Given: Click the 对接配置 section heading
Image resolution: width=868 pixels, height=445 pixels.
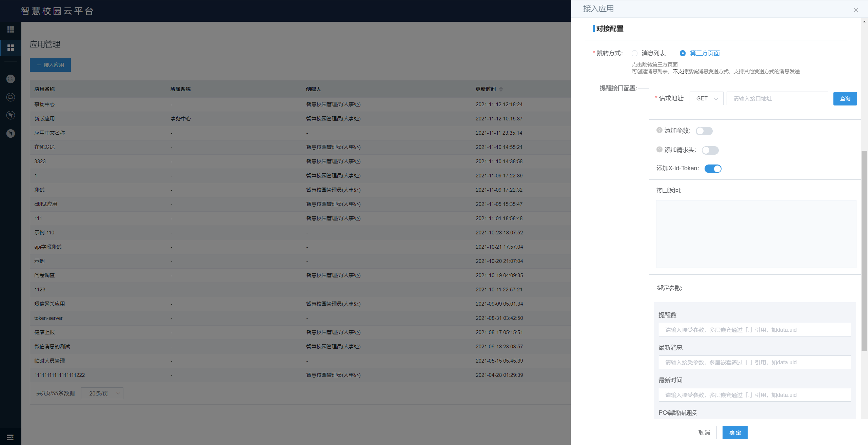Looking at the screenshot, I should point(610,29).
